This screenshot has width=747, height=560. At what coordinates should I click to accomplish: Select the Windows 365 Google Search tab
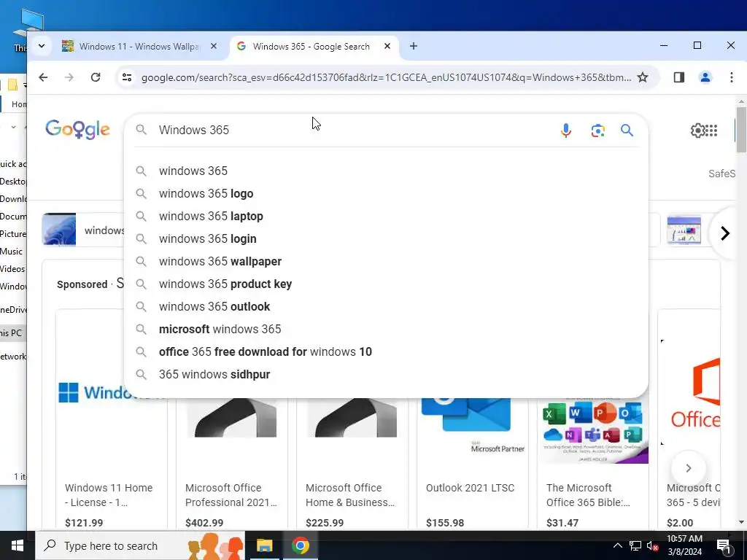pos(309,46)
